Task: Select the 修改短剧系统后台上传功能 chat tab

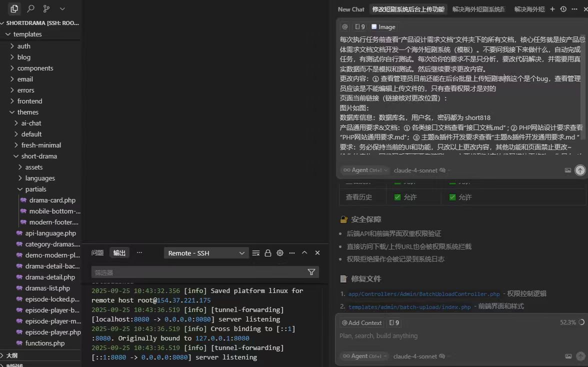Action: click(x=408, y=9)
